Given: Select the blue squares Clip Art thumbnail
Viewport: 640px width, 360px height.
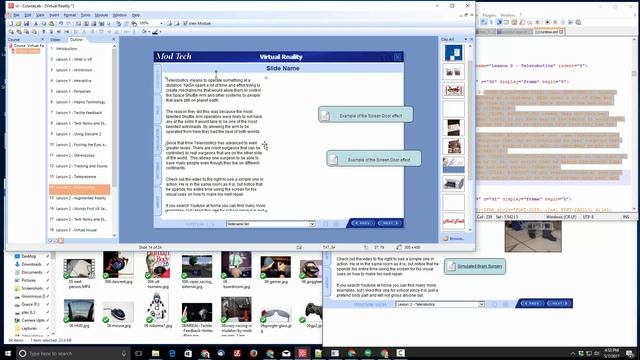Looking at the screenshot, I should pyautogui.click(x=453, y=53).
